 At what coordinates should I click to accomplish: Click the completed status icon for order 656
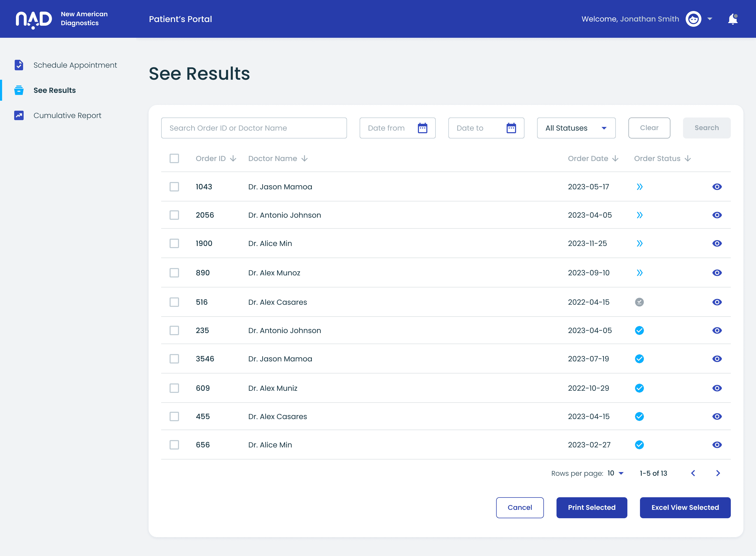[639, 445]
